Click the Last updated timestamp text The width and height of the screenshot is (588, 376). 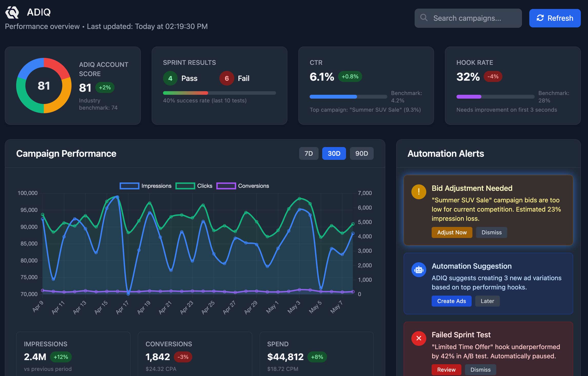point(147,26)
